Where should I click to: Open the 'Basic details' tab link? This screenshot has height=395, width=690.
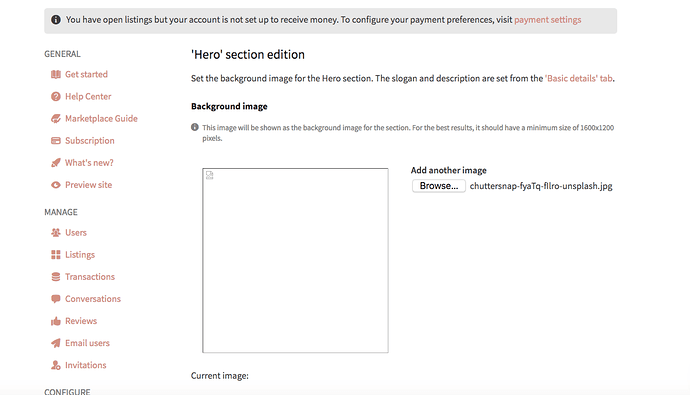[579, 78]
